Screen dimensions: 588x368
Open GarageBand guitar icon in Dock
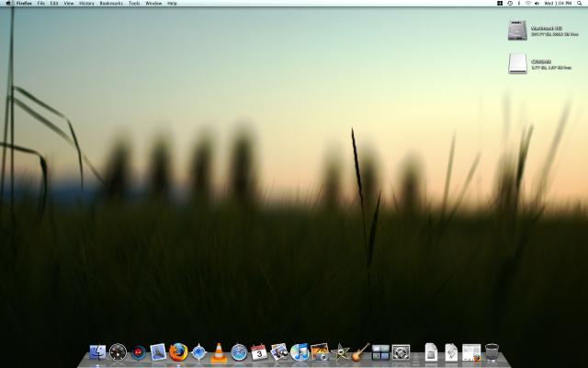point(360,351)
